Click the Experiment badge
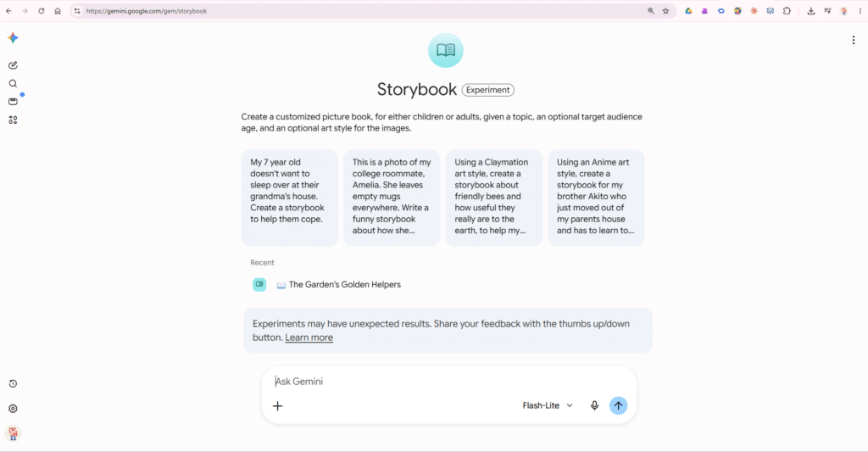This screenshot has height=452, width=868. tap(487, 90)
